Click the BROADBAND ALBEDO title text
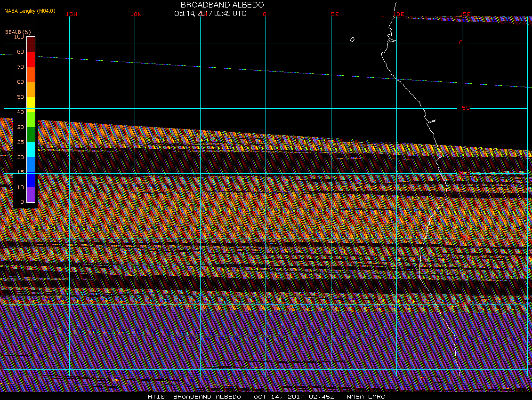 222,5
